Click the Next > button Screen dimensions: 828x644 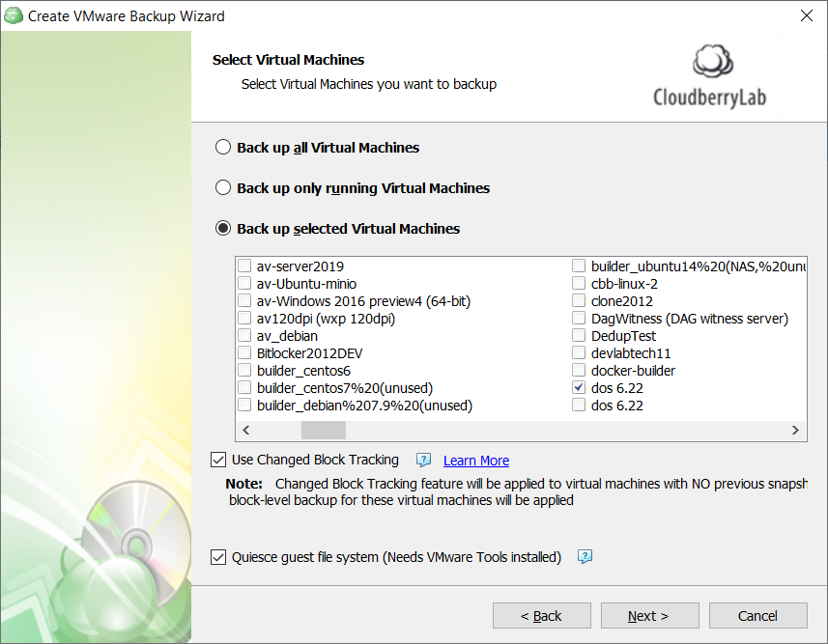coord(649,616)
